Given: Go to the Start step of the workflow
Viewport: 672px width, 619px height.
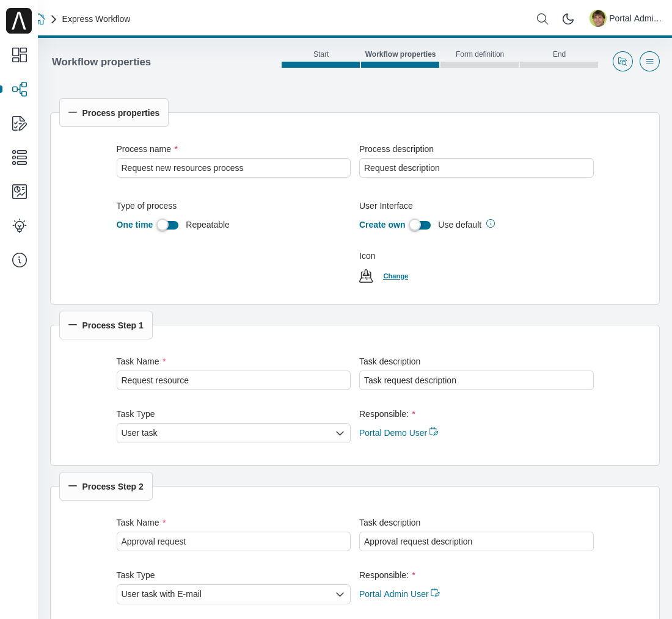Looking at the screenshot, I should pos(321,54).
